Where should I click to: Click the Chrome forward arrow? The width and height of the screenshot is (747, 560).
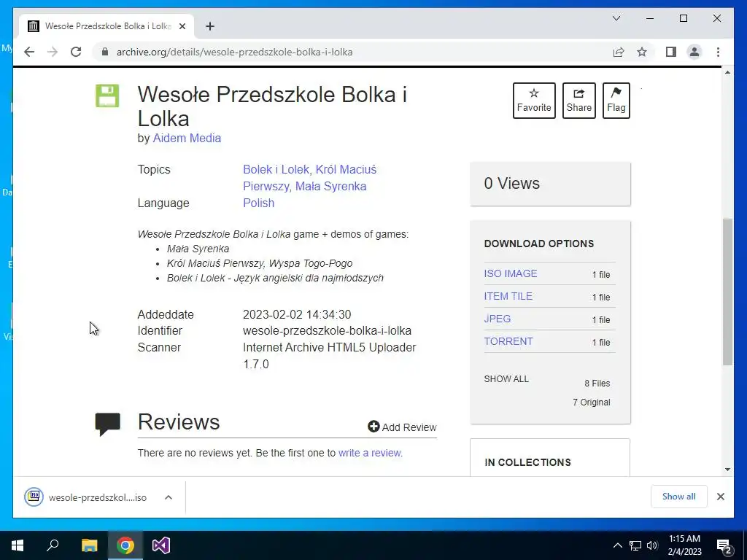point(53,52)
